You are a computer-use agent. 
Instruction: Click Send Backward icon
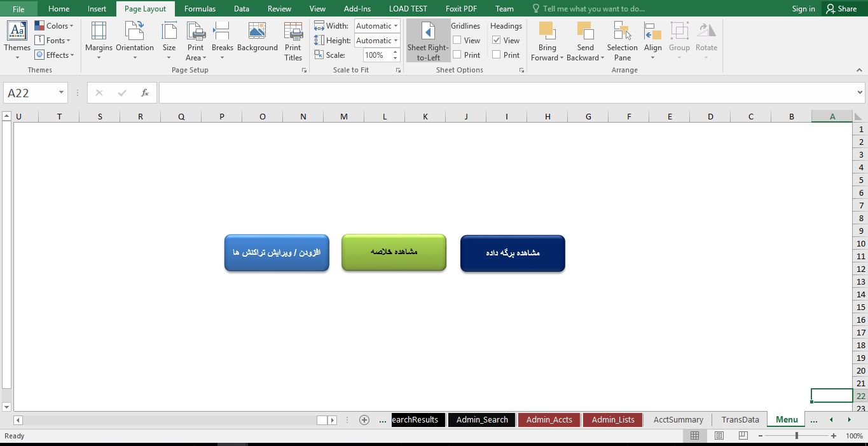584,31
